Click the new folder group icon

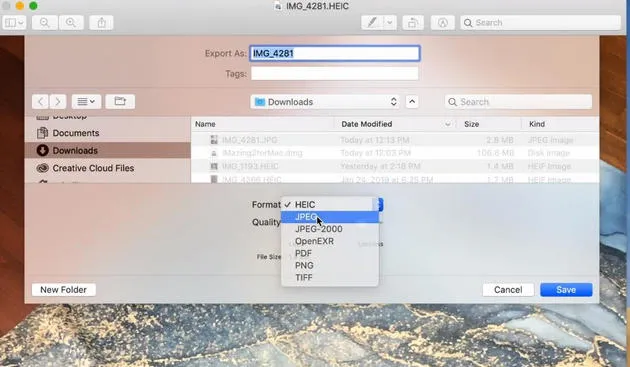pos(120,102)
